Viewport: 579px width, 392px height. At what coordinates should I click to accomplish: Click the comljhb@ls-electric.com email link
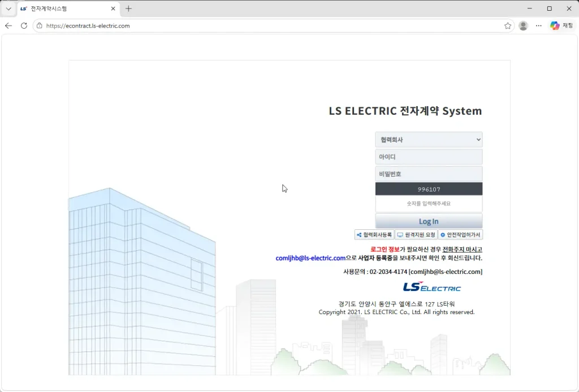click(x=310, y=258)
